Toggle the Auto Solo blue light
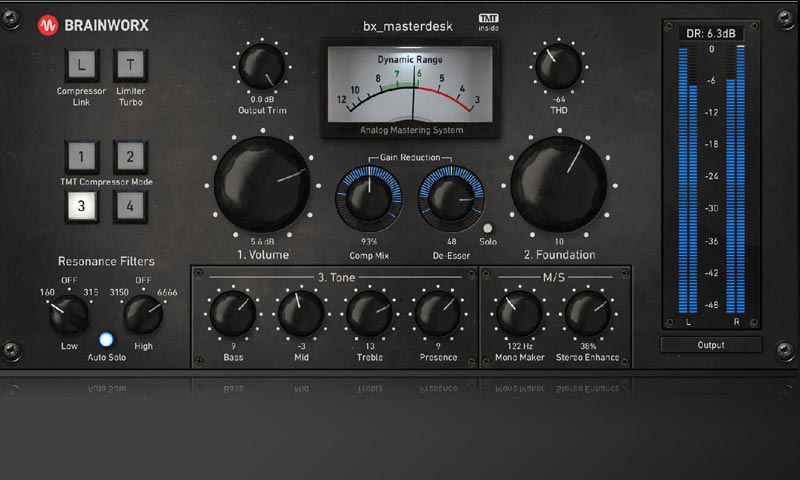 (106, 339)
